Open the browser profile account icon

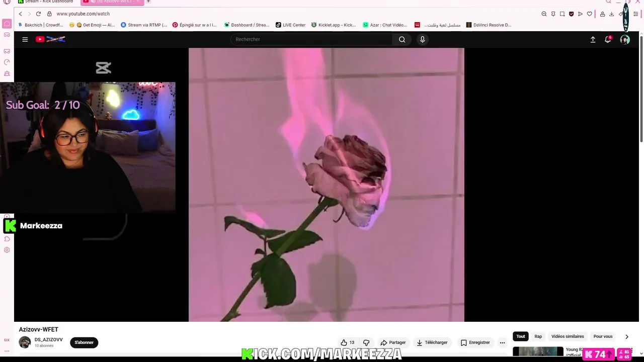click(x=602, y=14)
